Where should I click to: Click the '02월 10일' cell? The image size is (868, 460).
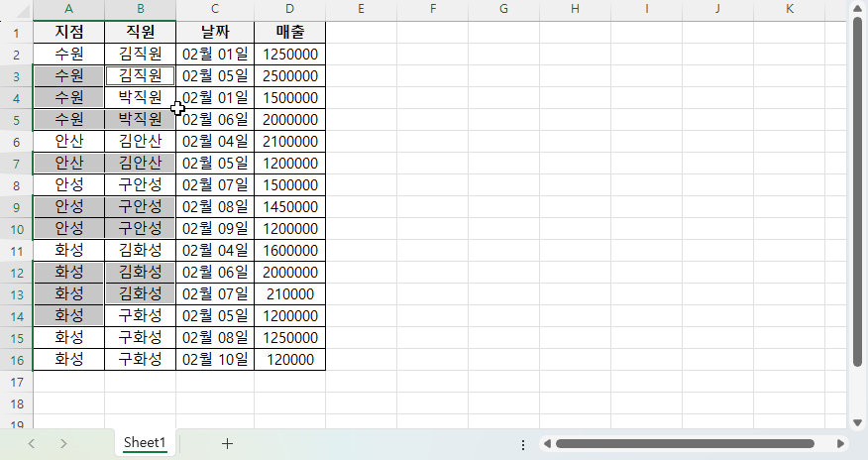(215, 359)
